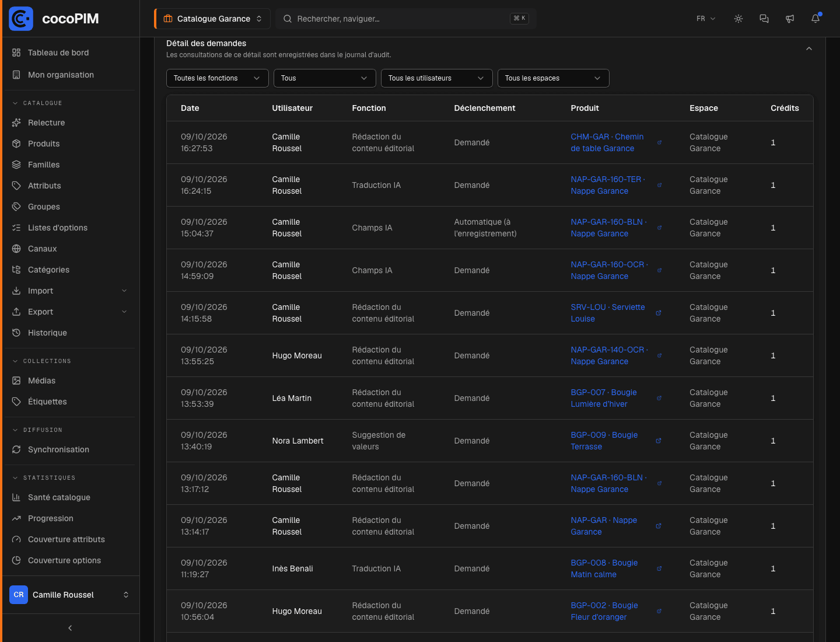Open NAP-GAR-140-OCR Nappe Garance link
The width and height of the screenshot is (840, 642).
(609, 355)
